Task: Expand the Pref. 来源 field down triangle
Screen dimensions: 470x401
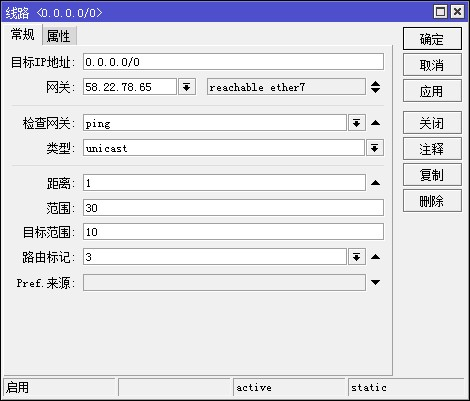Action: tap(375, 282)
